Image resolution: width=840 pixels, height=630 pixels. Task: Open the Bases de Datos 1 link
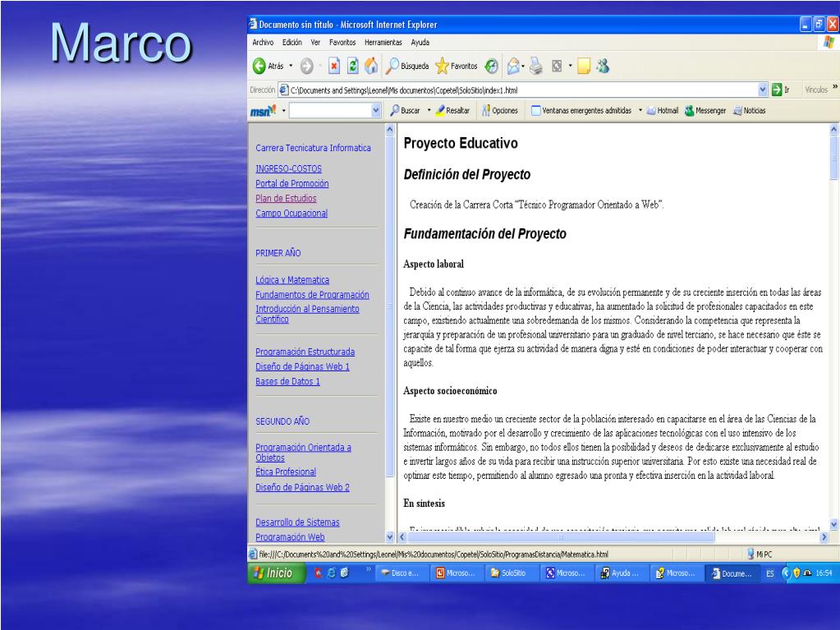287,381
